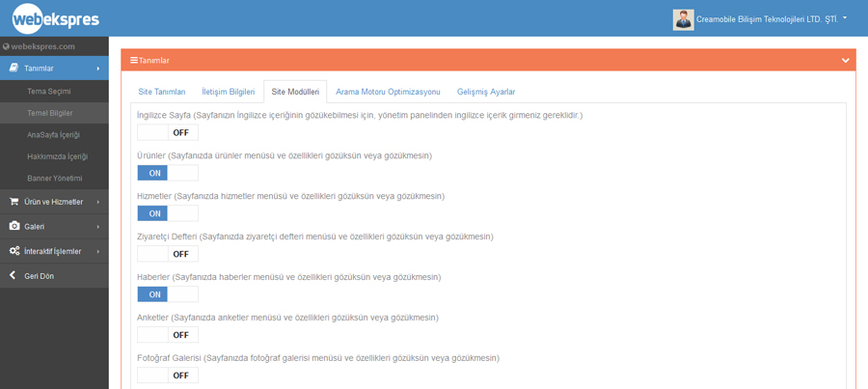
Task: Click the Geri Dön back arrow icon
Action: pos(14,276)
